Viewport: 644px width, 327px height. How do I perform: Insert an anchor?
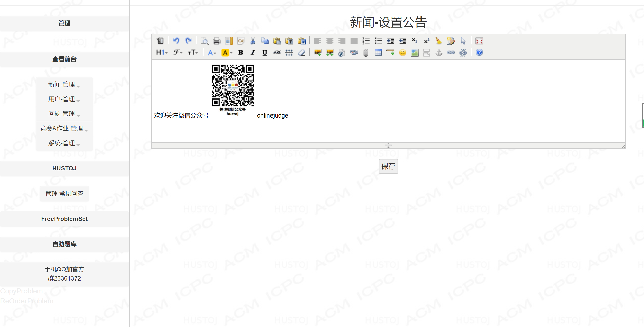tap(439, 52)
